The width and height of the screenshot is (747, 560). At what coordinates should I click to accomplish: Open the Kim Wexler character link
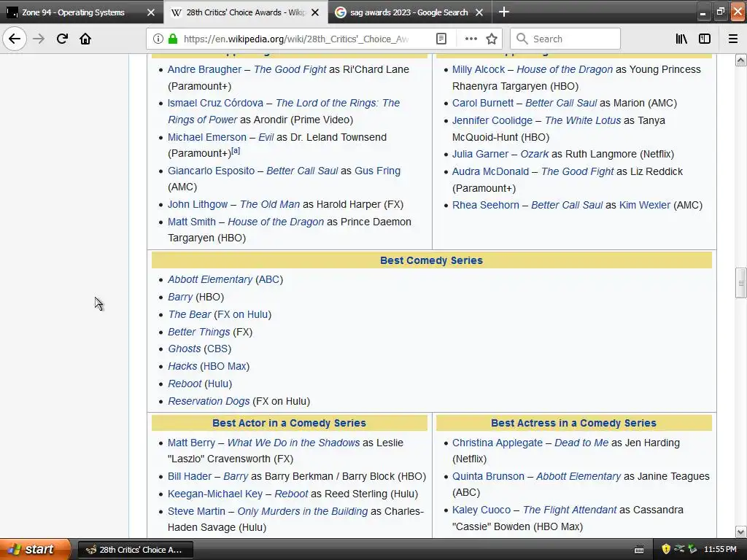(x=645, y=205)
